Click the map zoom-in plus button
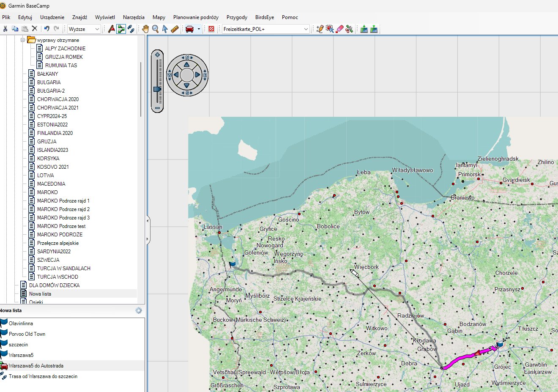The height and width of the screenshot is (392, 558). (157, 55)
